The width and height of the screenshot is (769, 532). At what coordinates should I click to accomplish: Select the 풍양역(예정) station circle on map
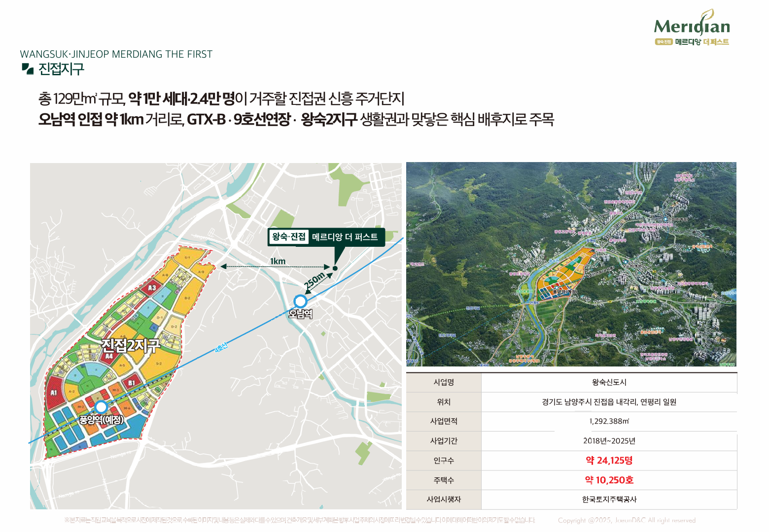tap(101, 407)
